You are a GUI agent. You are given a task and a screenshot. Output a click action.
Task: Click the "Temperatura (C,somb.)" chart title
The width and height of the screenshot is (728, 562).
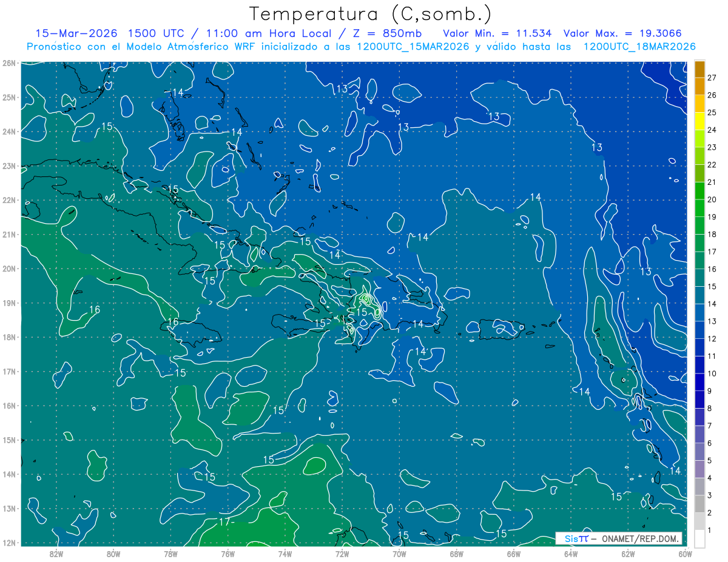click(x=371, y=14)
